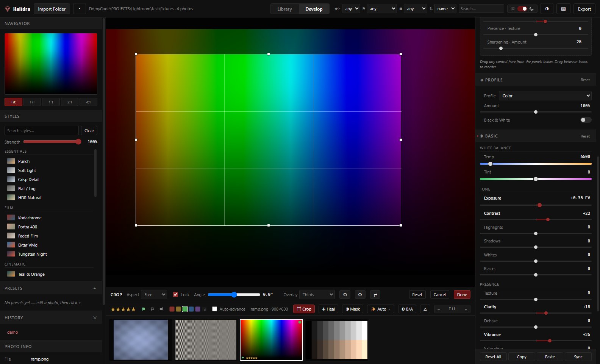Select the 4:1 zoom option in Navigator
600x364 pixels.
point(88,102)
